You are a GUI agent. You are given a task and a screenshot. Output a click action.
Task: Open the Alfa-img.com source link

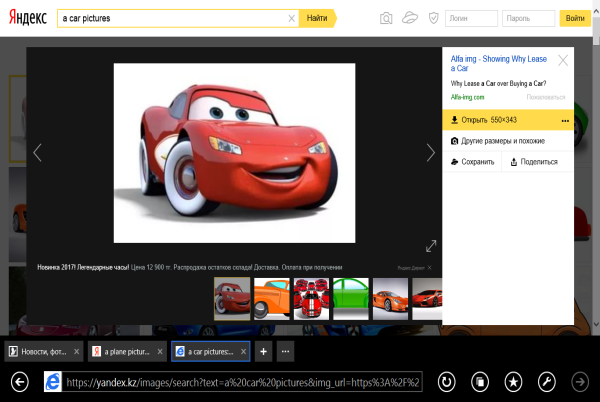[x=467, y=97]
